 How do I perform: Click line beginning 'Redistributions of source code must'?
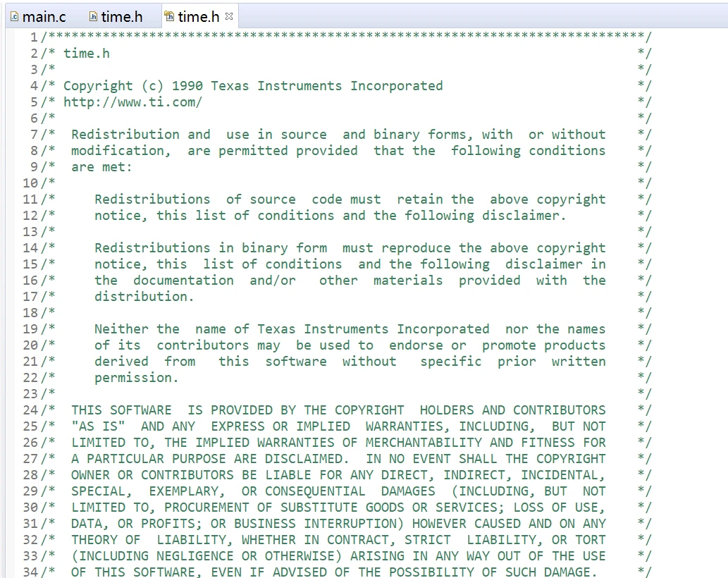pyautogui.click(x=350, y=199)
